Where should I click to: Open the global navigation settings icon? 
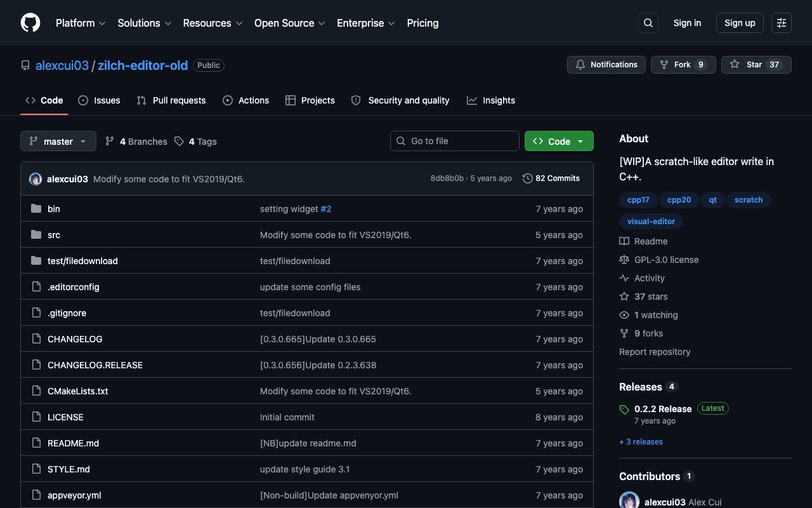tap(782, 23)
